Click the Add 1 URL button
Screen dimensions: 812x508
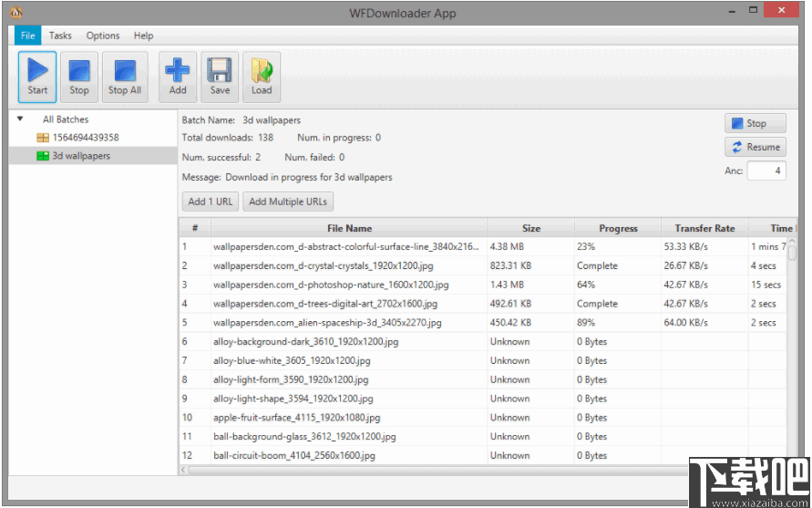pos(211,202)
